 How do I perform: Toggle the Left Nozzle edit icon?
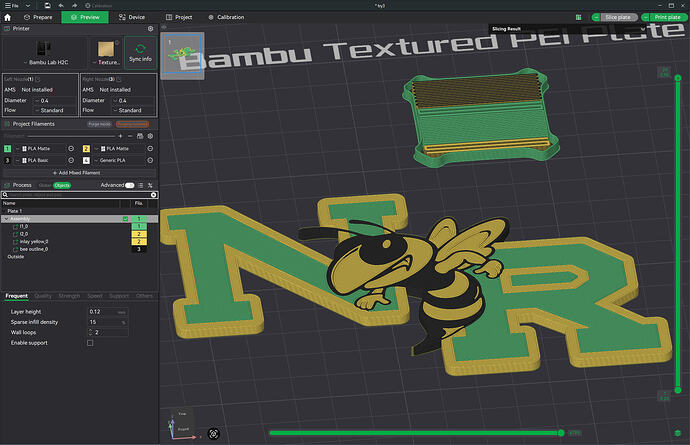pos(38,79)
